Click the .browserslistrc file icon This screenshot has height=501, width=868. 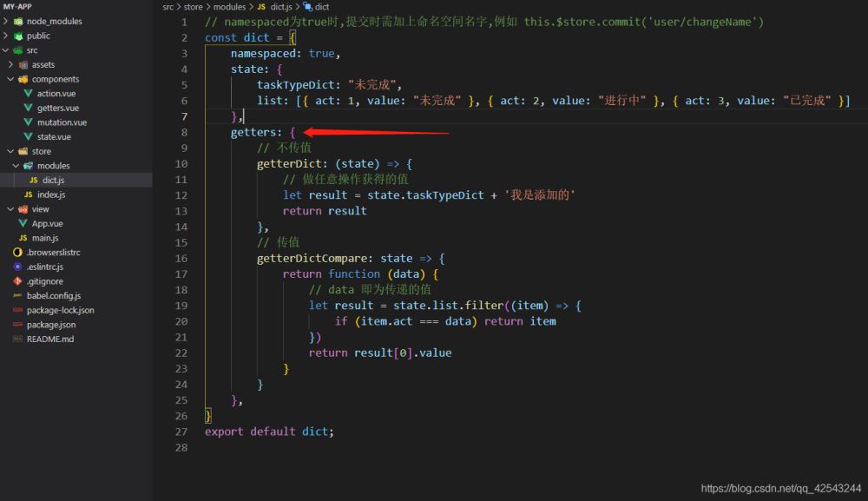tap(17, 253)
